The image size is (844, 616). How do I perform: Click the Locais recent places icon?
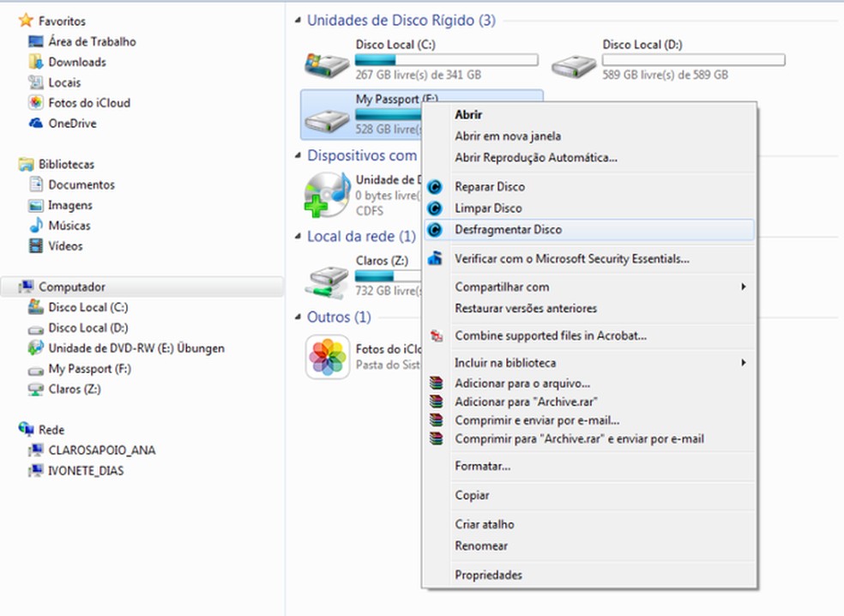pos(35,82)
